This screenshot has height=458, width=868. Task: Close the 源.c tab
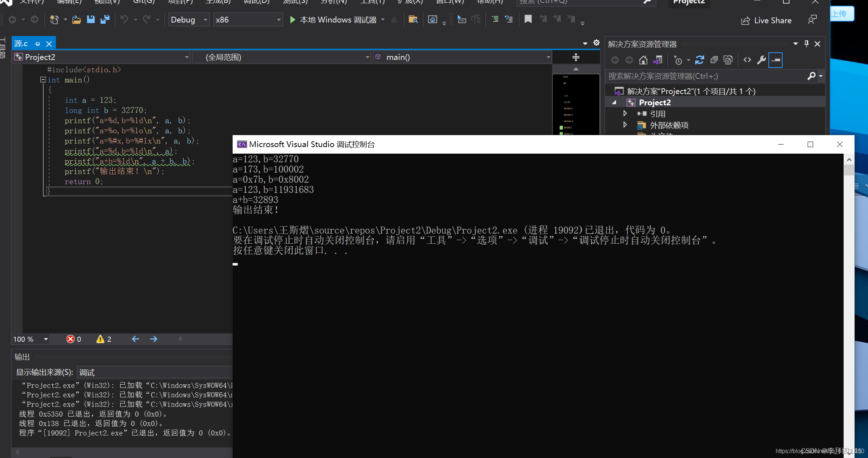49,44
